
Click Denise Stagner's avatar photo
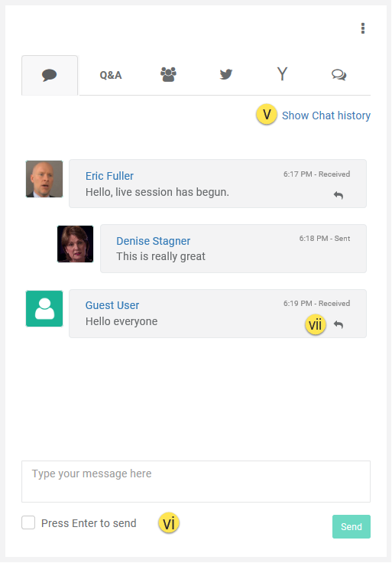tap(76, 244)
